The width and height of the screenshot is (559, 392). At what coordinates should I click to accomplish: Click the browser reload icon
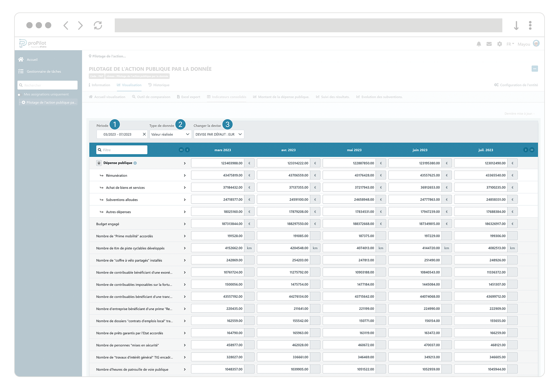tap(98, 25)
